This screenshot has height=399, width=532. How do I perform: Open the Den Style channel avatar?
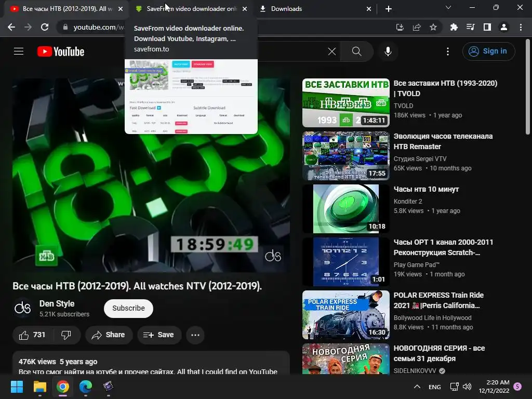[23, 308]
